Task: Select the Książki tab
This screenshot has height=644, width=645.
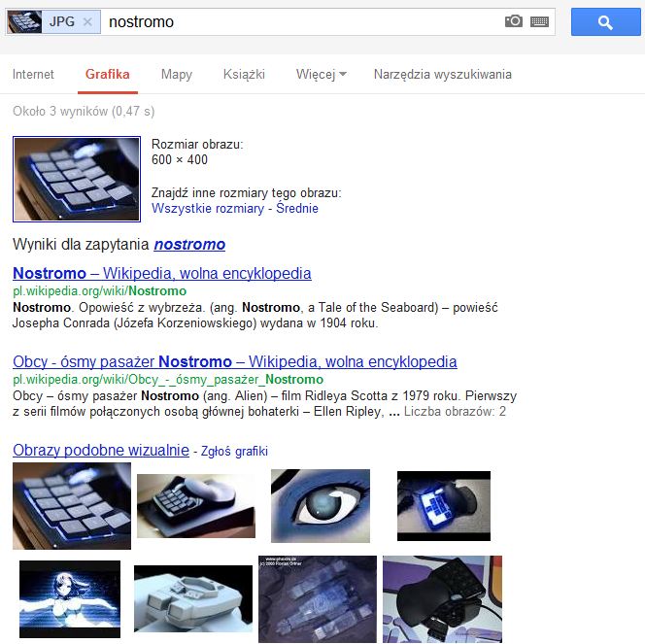Action: 244,75
